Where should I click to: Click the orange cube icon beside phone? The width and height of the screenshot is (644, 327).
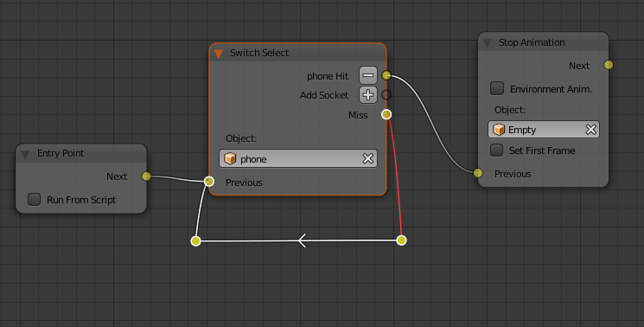click(x=230, y=158)
